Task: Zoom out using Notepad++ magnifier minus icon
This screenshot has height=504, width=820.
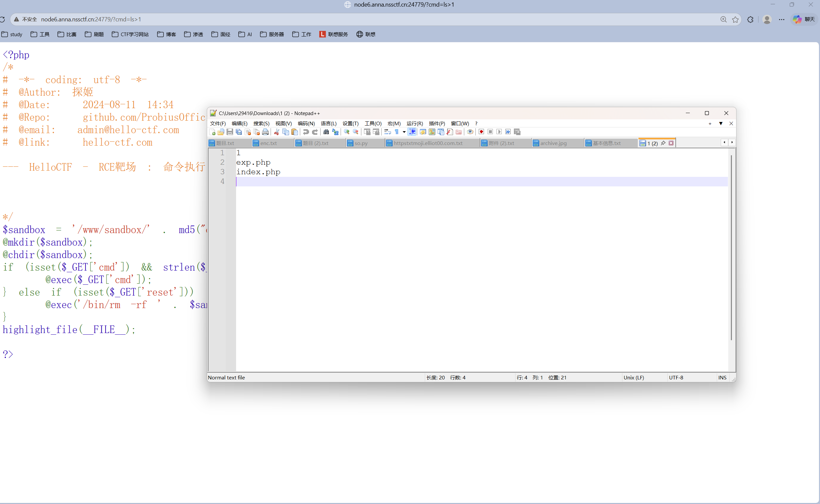Action: click(356, 132)
